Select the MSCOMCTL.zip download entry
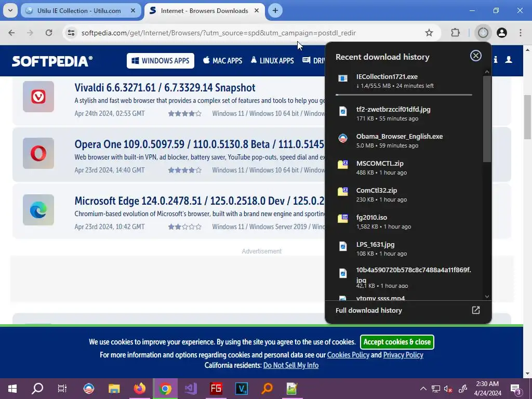 coord(404,168)
